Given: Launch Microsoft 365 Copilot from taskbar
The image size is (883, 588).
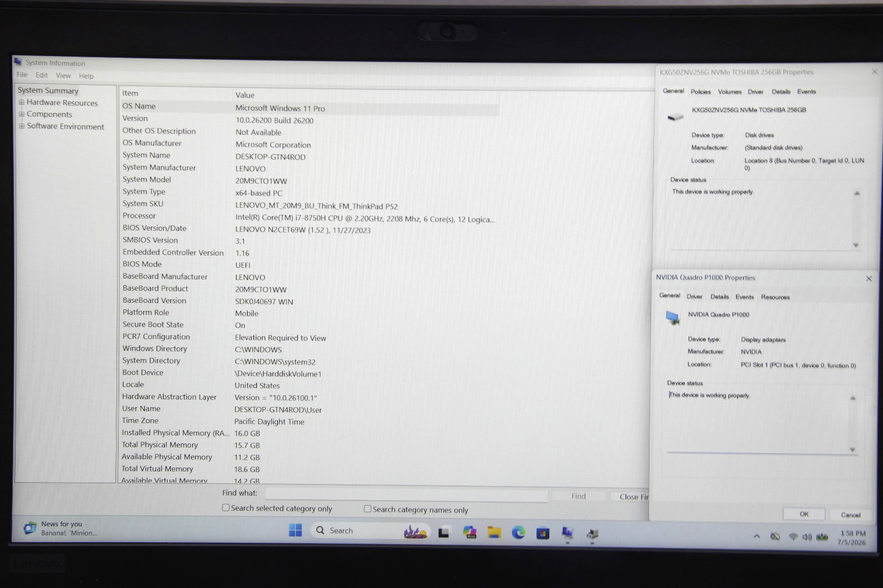Looking at the screenshot, I should click(x=470, y=532).
